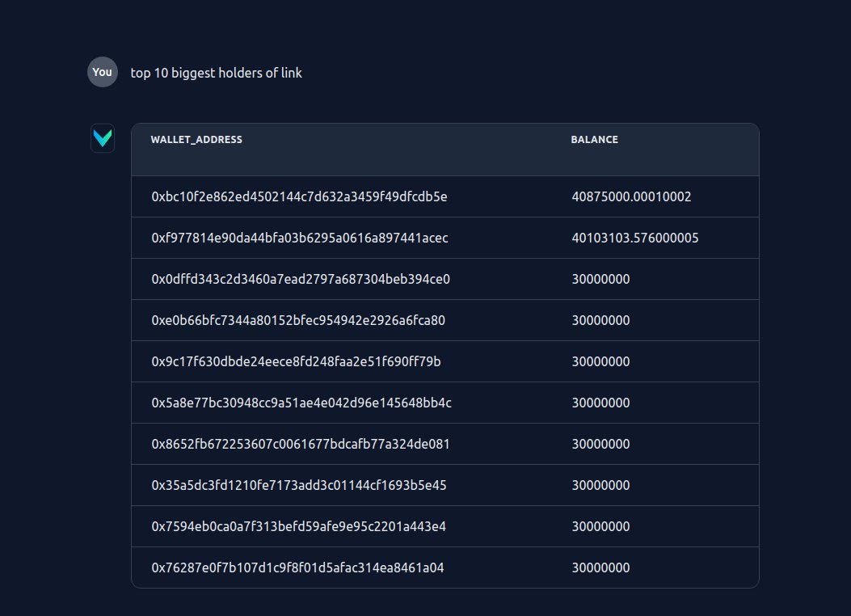Select address 0xe0b66bfc7344a80152bfec954942e2926a6fca80
This screenshot has width=851, height=616.
(x=298, y=320)
